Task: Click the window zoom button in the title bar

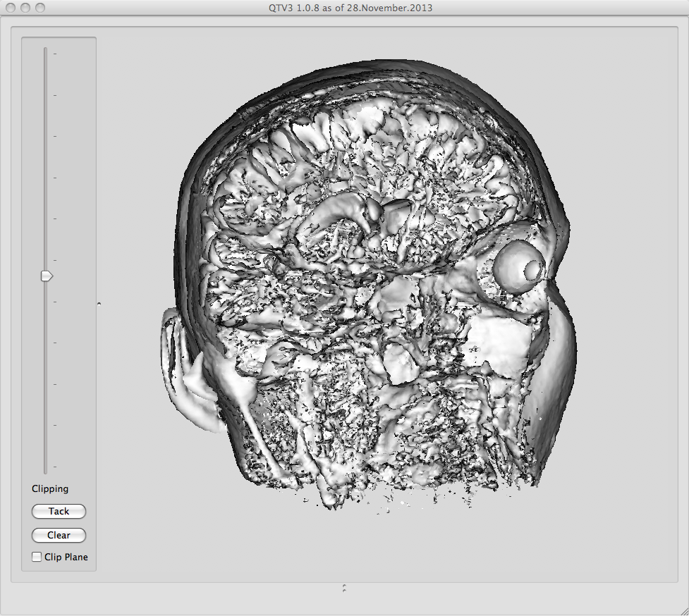Action: click(x=40, y=8)
